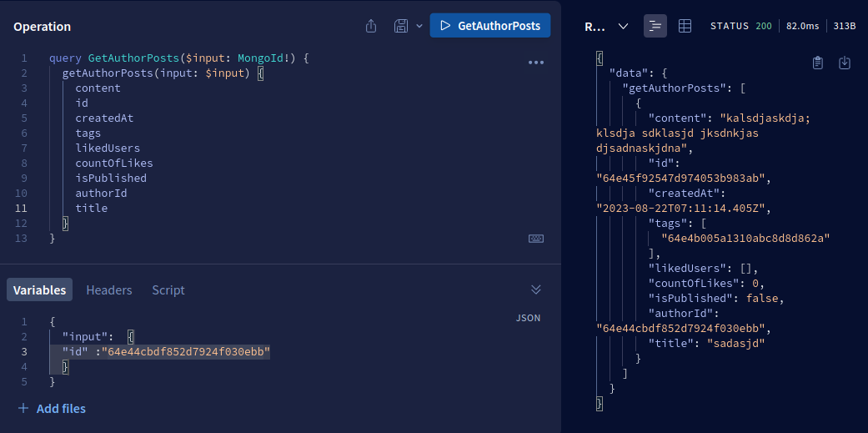Click the post id "64e45f92547d974053b983ab"
The width and height of the screenshot is (868, 433).
pos(681,179)
